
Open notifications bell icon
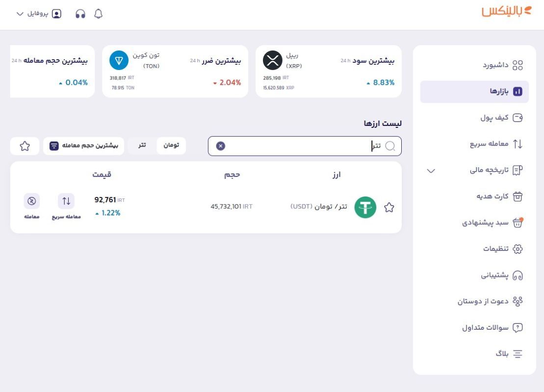tap(99, 14)
